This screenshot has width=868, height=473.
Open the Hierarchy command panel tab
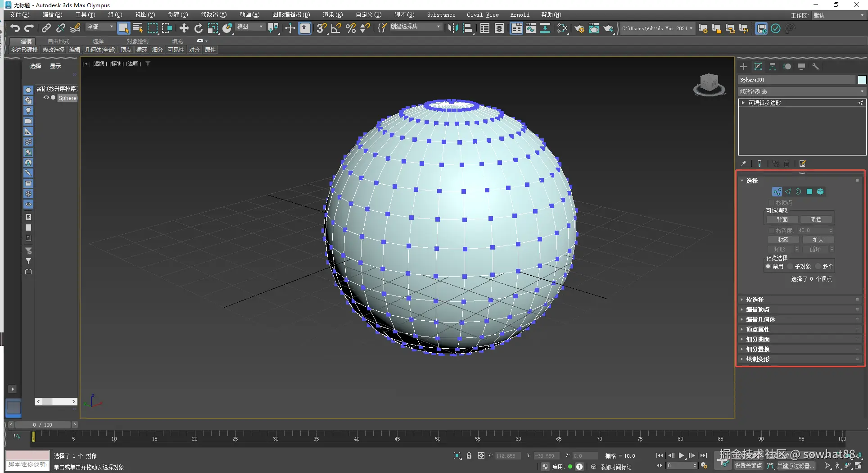tap(773, 67)
